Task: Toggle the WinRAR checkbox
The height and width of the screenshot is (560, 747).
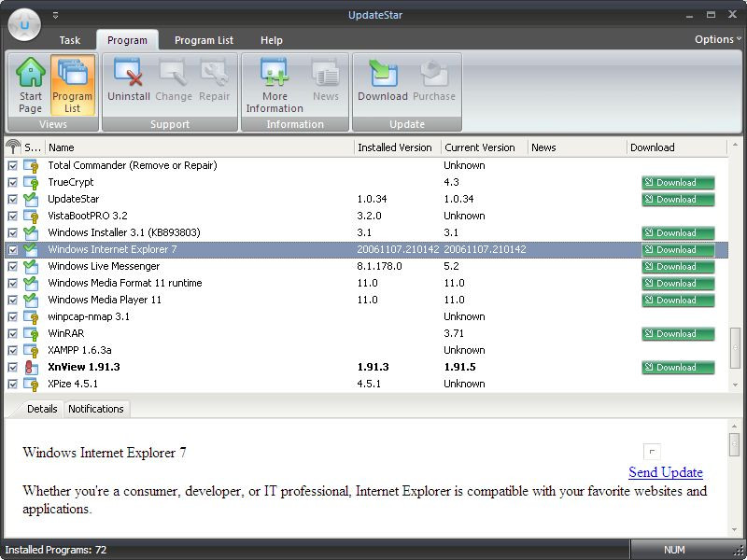Action: 13,333
